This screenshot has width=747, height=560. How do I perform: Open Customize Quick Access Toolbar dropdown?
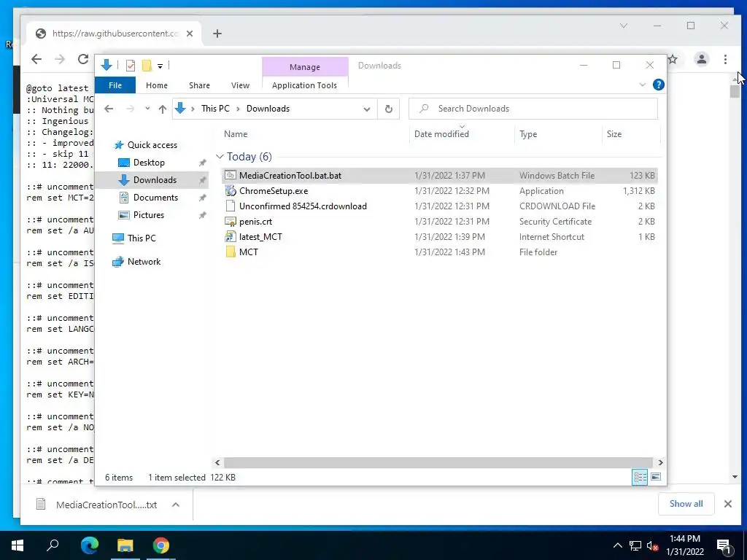[x=160, y=66]
